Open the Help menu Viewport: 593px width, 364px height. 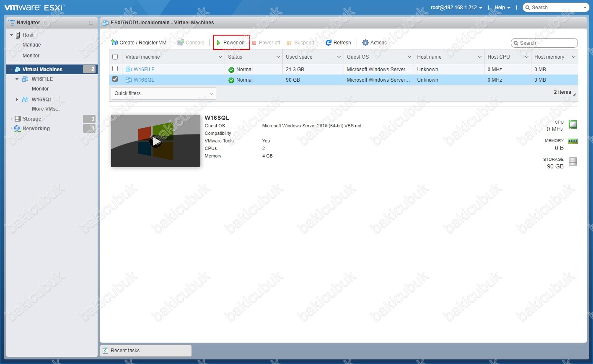(502, 8)
